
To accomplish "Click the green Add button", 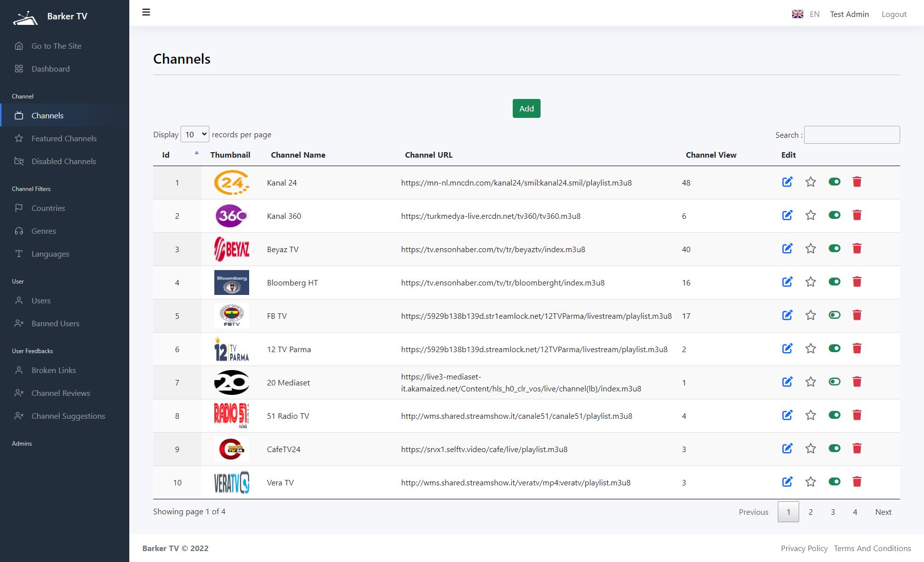I will click(526, 109).
